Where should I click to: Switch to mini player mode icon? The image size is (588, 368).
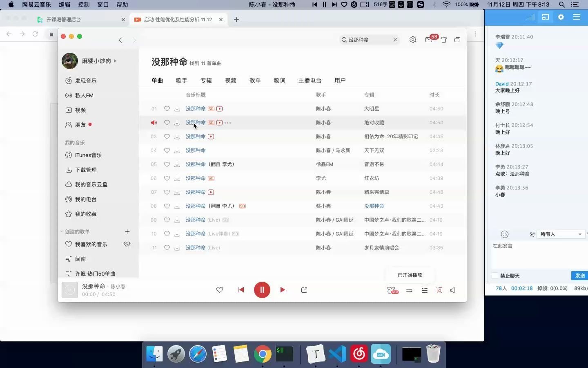[x=457, y=40]
